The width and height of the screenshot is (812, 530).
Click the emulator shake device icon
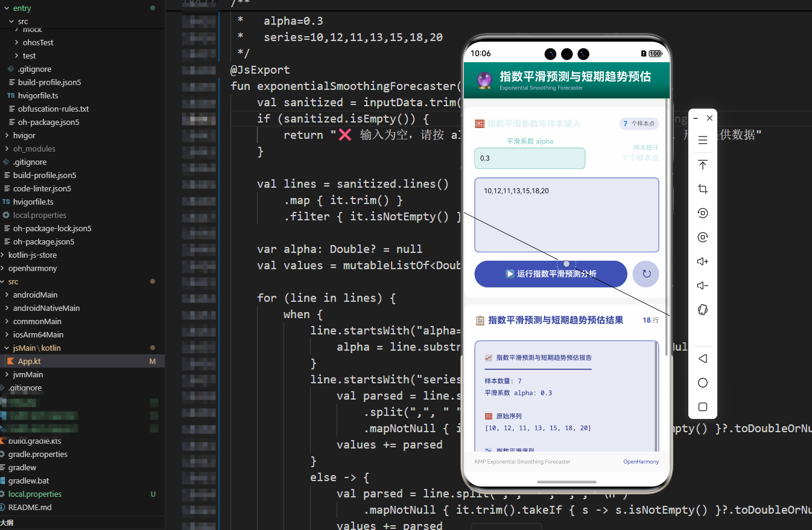click(702, 310)
